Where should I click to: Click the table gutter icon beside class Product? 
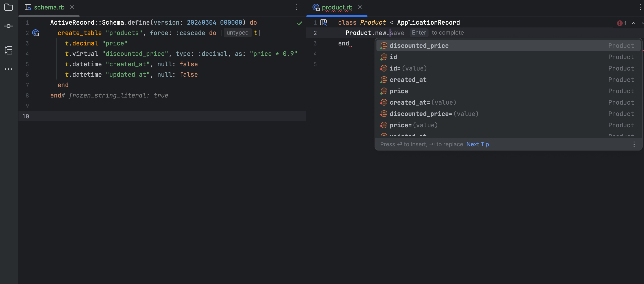(x=323, y=22)
